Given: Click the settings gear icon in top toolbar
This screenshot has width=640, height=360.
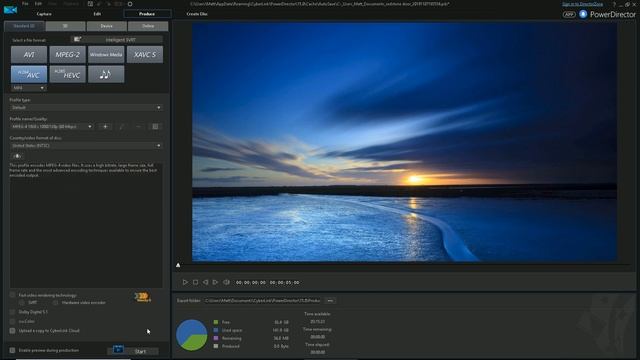Looking at the screenshot, I should [130, 4].
